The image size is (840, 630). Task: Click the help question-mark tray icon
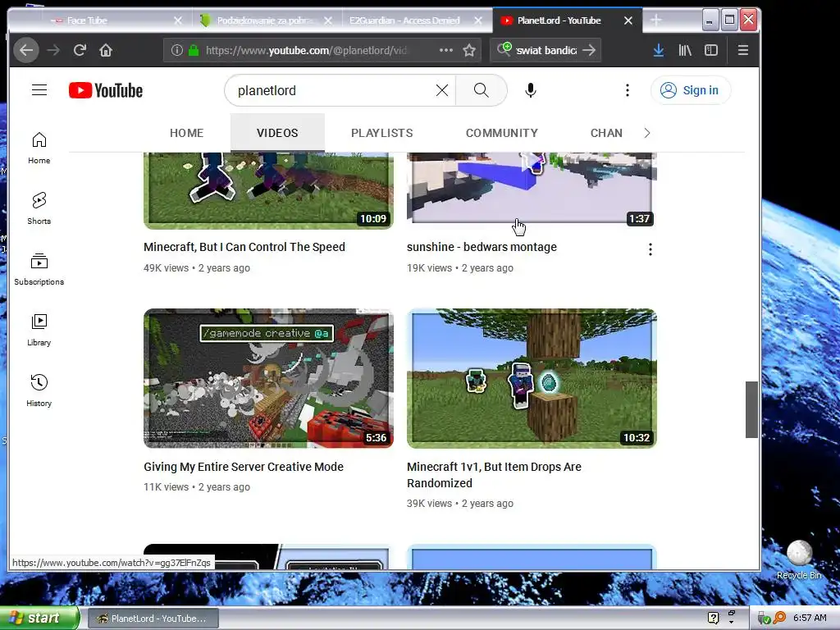coord(713,618)
